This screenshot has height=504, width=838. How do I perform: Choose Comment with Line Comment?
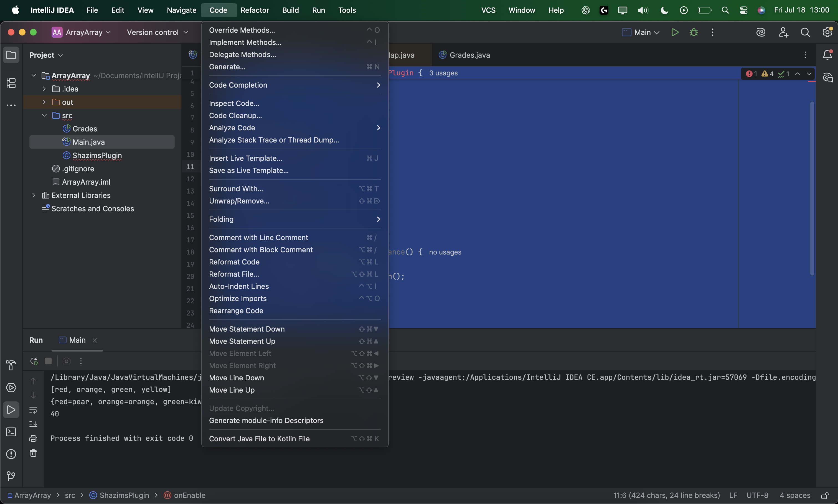294,237
